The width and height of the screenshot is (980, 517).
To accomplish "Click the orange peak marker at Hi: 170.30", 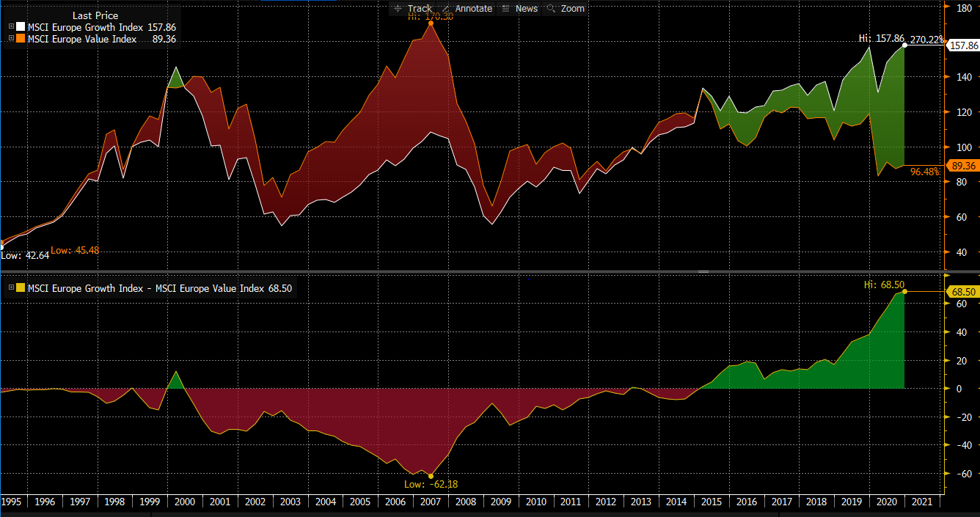I will (430, 23).
